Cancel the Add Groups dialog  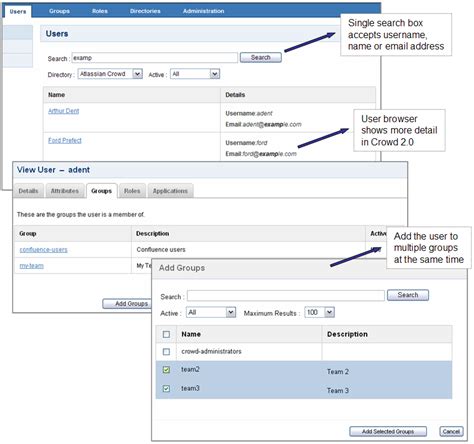[x=451, y=431]
